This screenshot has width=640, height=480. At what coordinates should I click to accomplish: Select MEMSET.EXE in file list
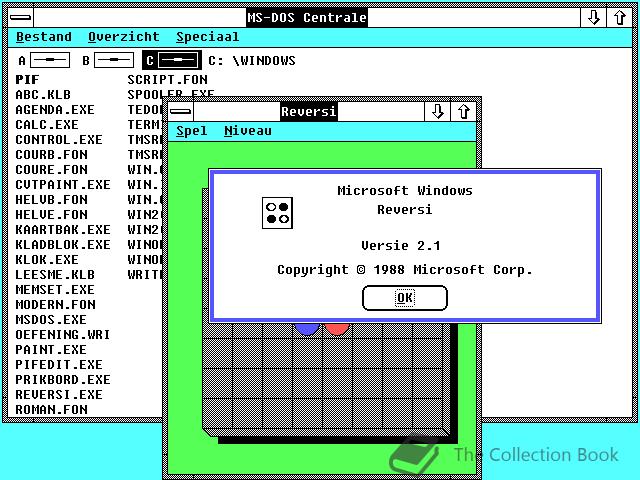pos(55,289)
